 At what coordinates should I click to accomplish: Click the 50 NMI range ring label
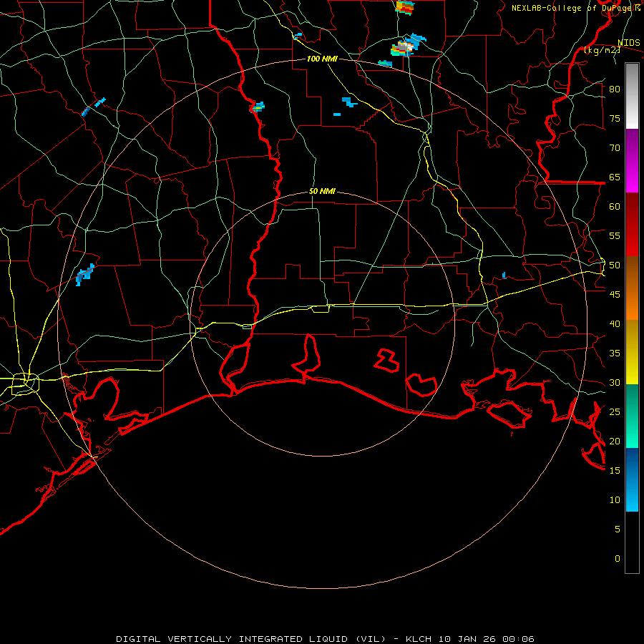322,191
